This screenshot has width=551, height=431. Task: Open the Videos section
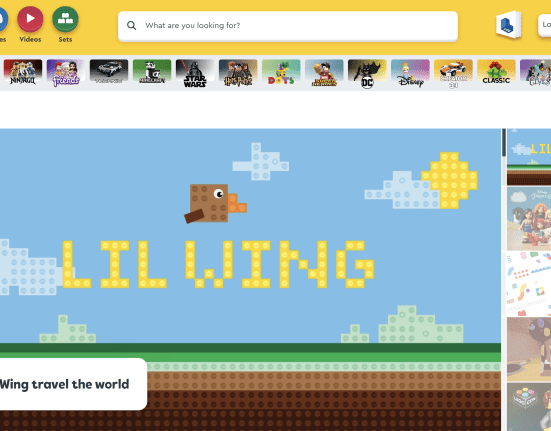coord(30,25)
